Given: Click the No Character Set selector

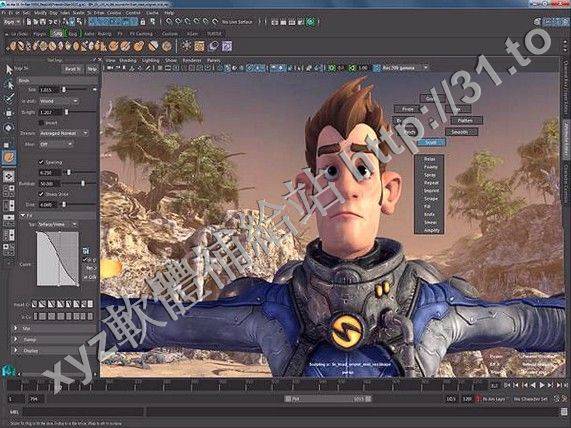Looking at the screenshot, I should [x=530, y=399].
